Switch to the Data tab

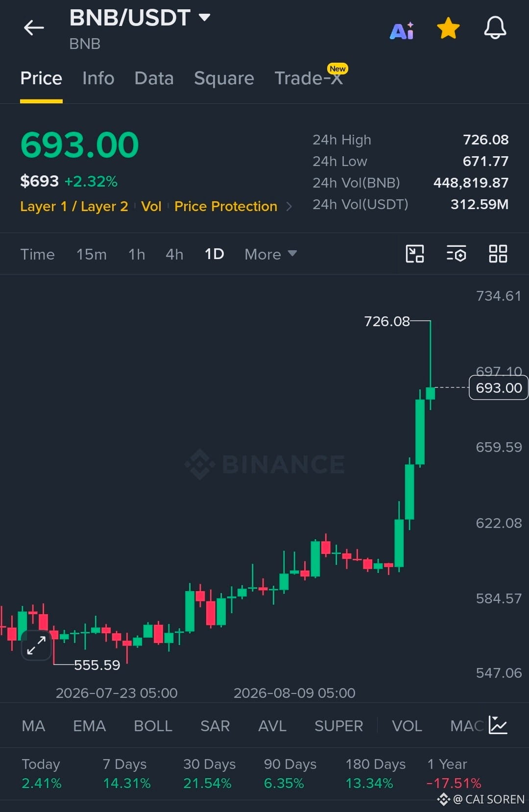154,78
